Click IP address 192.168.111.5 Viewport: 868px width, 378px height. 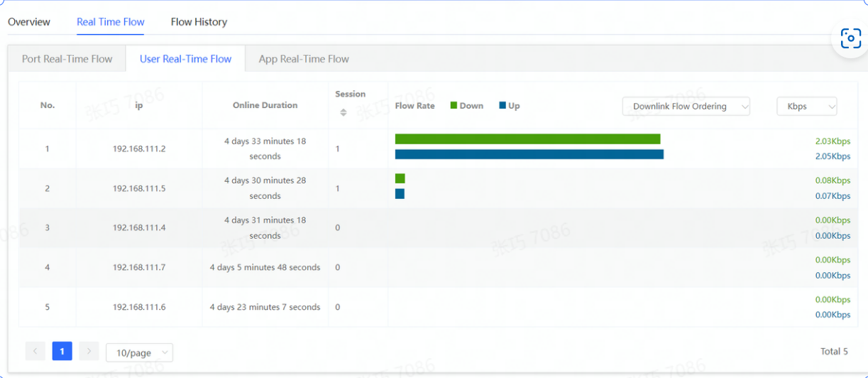point(139,189)
